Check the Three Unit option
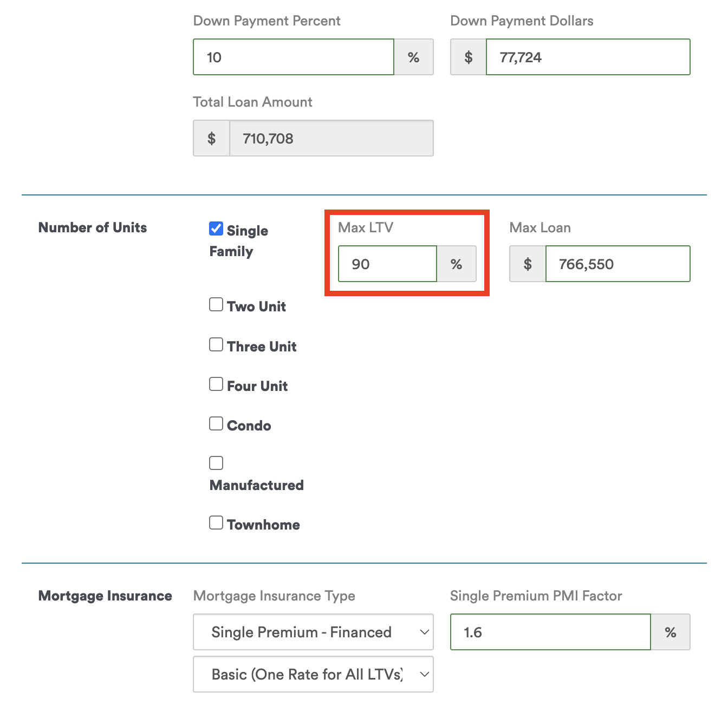 [x=216, y=344]
